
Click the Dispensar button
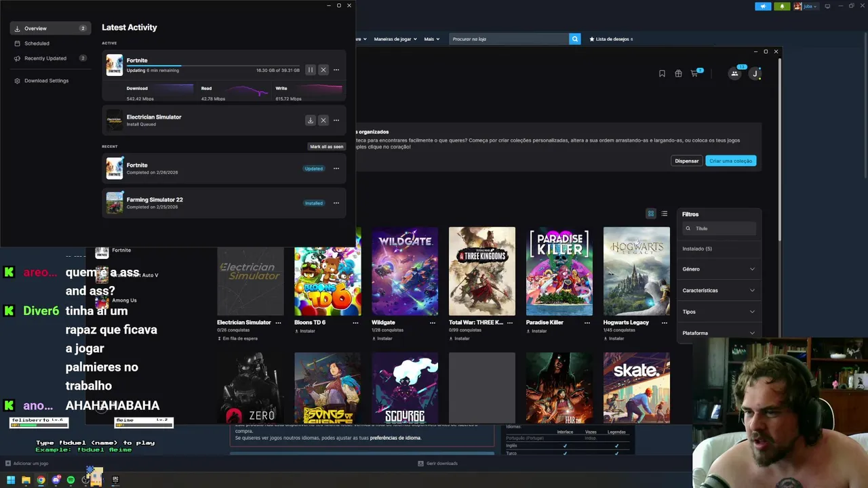pyautogui.click(x=686, y=161)
